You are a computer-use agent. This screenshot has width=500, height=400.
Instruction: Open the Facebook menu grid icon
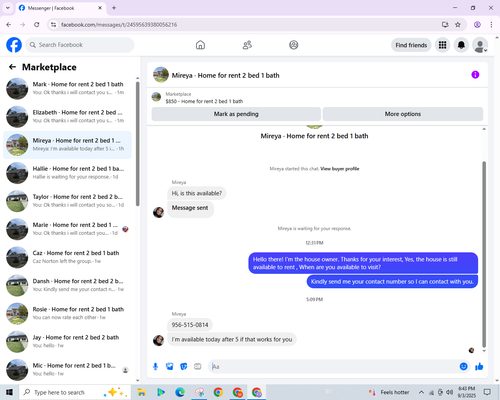pos(442,45)
